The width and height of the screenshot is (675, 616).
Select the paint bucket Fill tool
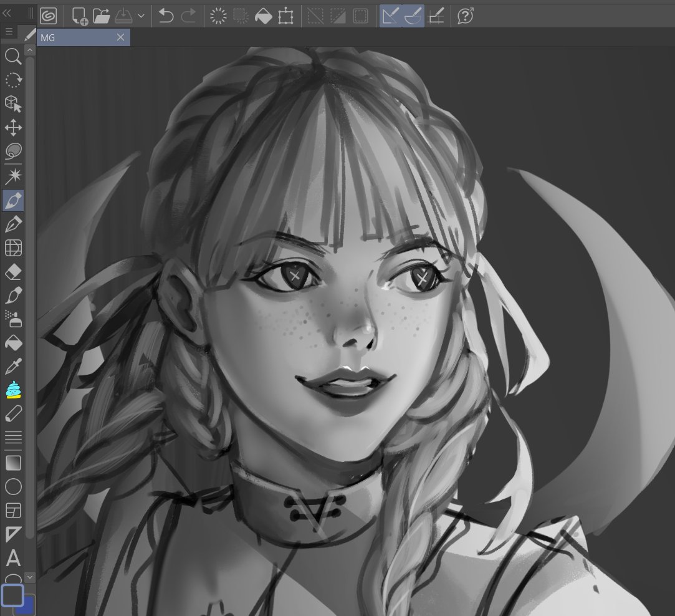pyautogui.click(x=14, y=343)
